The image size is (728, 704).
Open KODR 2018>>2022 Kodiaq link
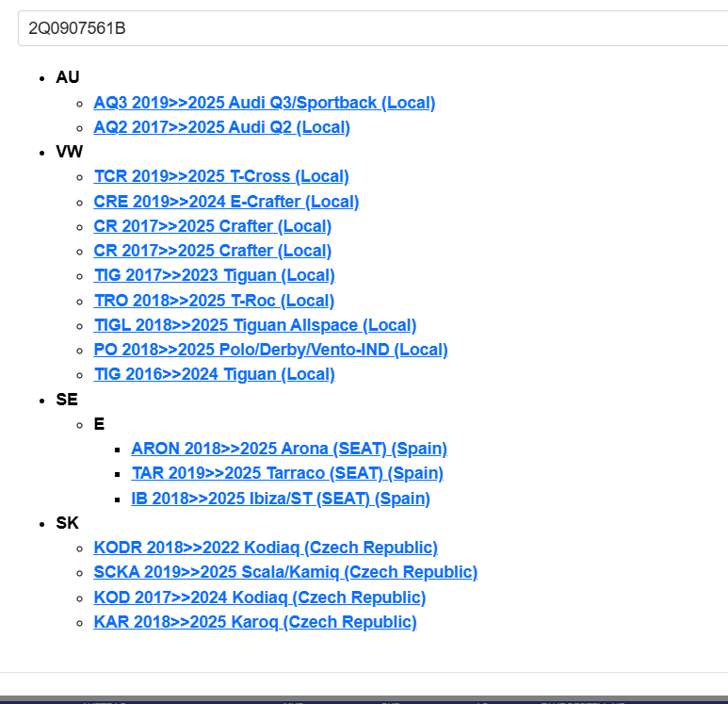[x=266, y=548]
